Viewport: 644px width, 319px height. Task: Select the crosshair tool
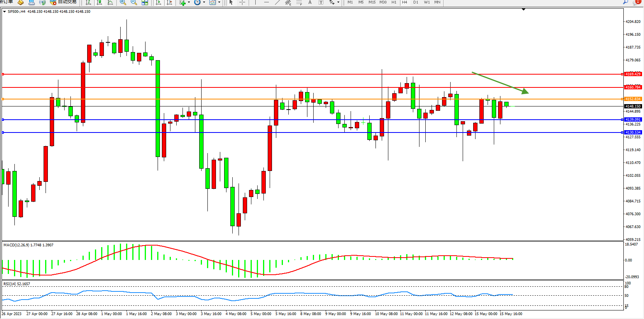(x=242, y=2)
